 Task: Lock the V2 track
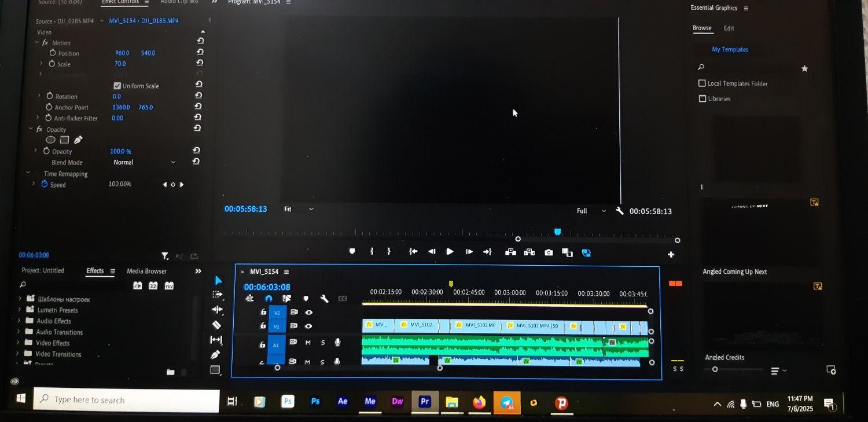click(x=264, y=312)
